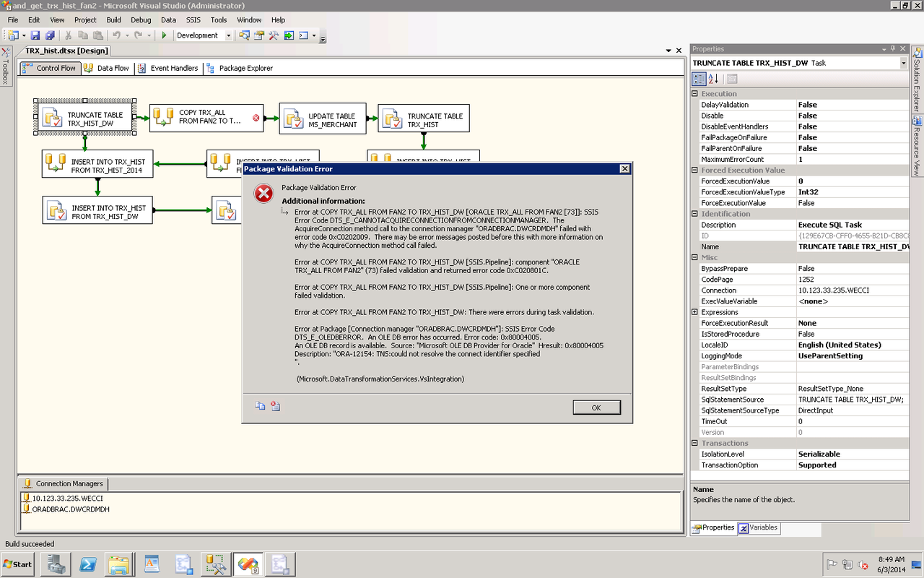This screenshot has width=924, height=578.
Task: Switch to the Data Flow tab
Action: pos(107,68)
